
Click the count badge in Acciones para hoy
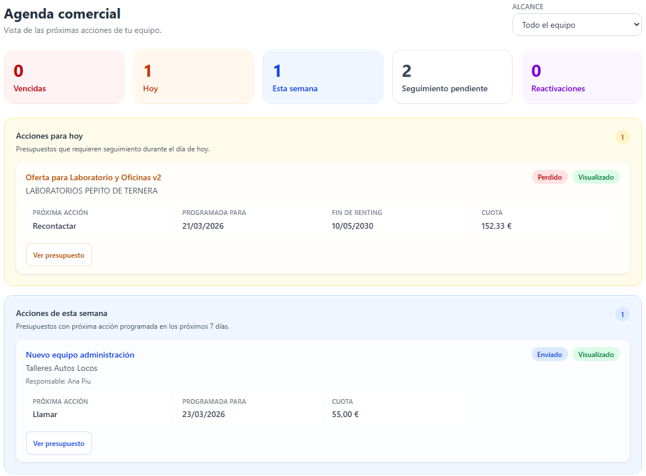[x=622, y=137]
